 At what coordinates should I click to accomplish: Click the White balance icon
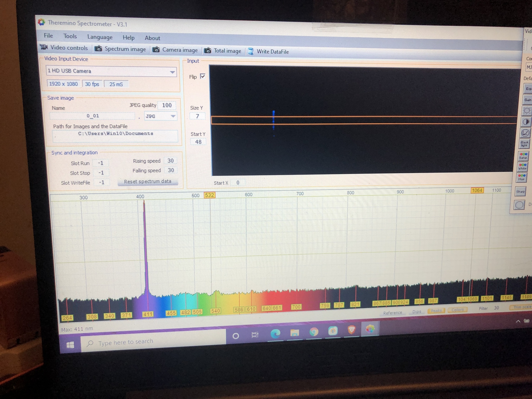[522, 167]
